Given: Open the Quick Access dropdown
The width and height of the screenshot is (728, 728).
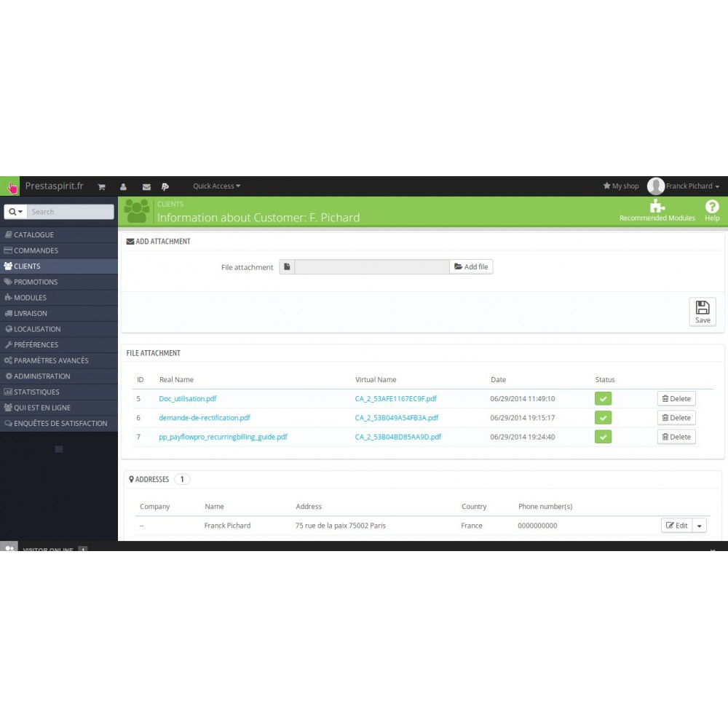Looking at the screenshot, I should (217, 186).
